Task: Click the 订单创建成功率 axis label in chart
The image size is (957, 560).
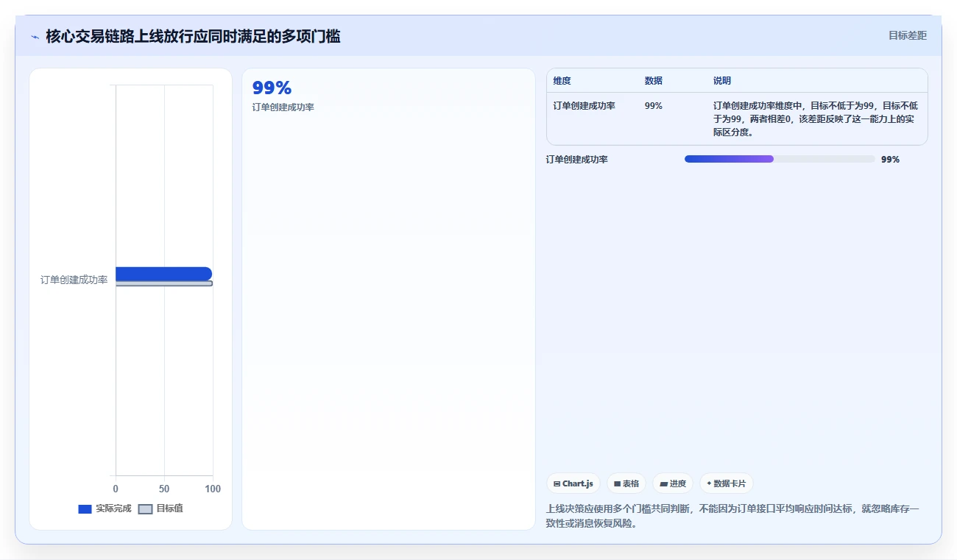Action: [x=74, y=280]
